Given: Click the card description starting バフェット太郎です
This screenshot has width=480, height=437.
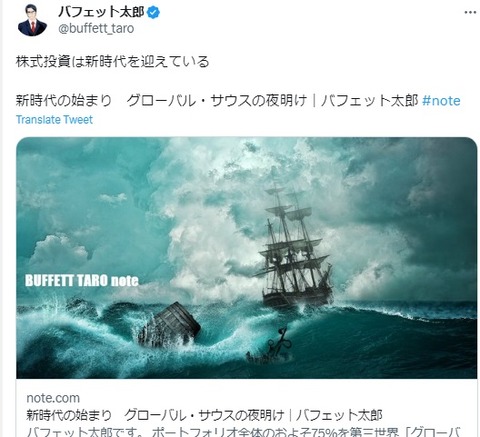Looking at the screenshot, I should (243, 432).
